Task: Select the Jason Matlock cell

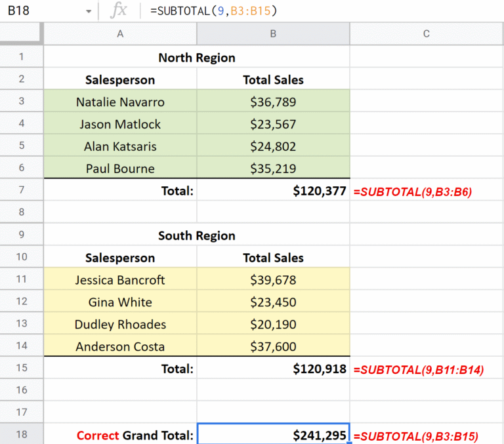Action: tap(120, 123)
